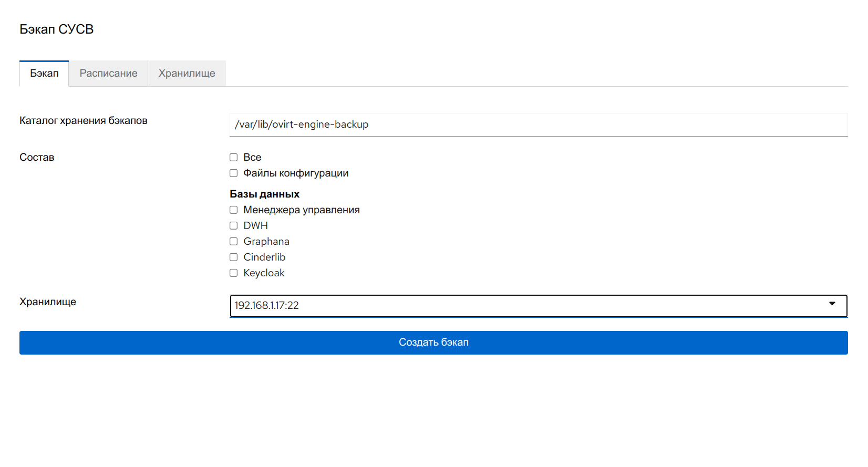The image size is (868, 467).
Task: Check the Cinderlib checkbox
Action: click(x=234, y=257)
